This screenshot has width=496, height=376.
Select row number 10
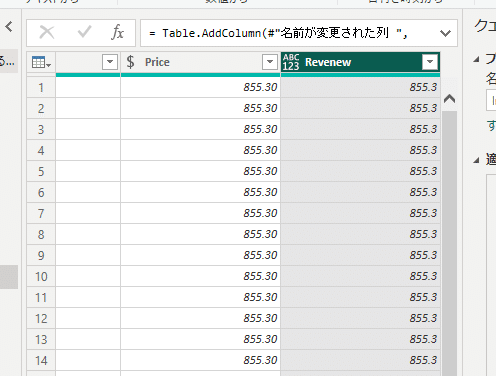[x=41, y=277]
